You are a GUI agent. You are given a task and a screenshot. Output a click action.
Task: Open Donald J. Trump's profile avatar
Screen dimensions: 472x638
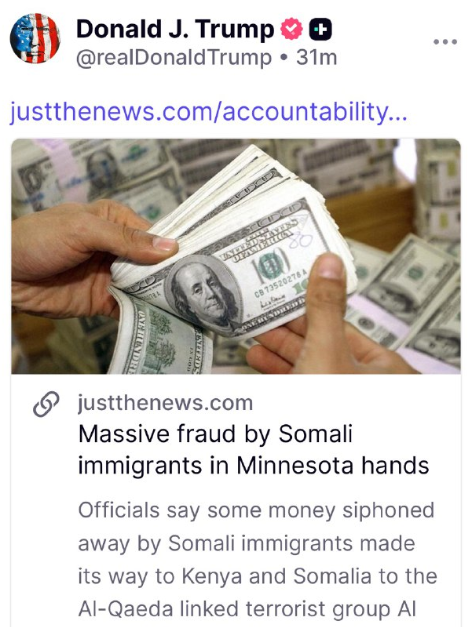pyautogui.click(x=35, y=38)
